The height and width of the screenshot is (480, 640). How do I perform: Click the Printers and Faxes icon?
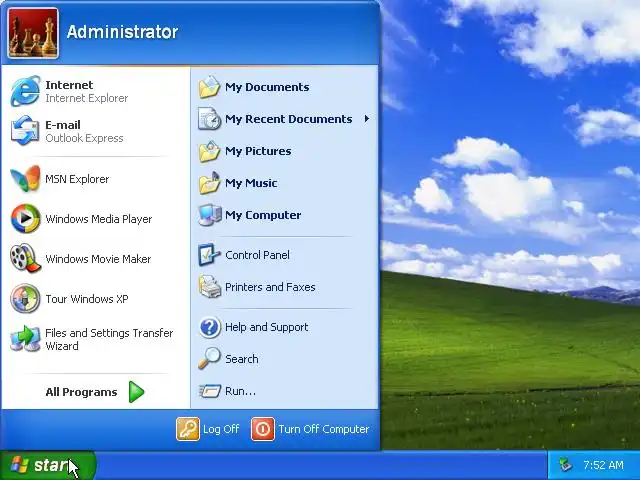click(210, 287)
